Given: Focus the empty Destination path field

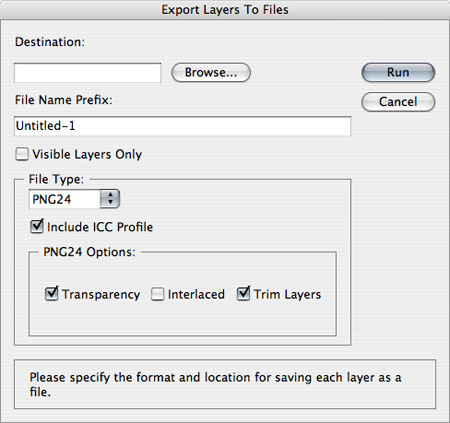Looking at the screenshot, I should pos(88,73).
